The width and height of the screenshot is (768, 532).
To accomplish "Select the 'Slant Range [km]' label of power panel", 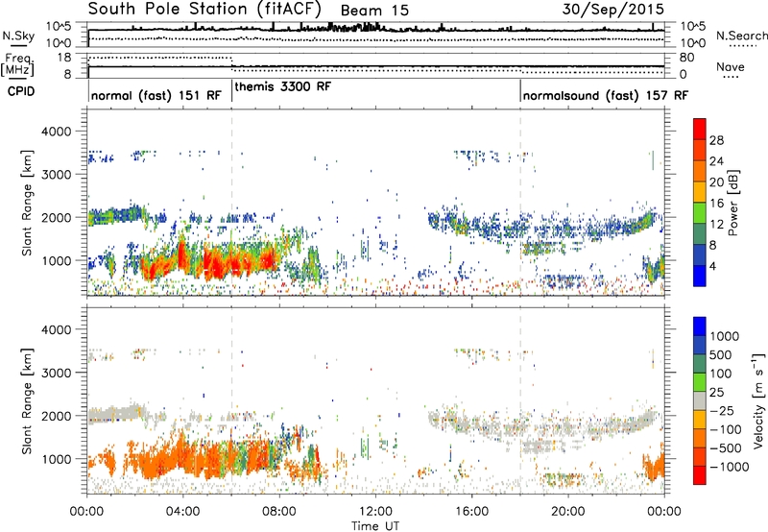I will 27,203.
